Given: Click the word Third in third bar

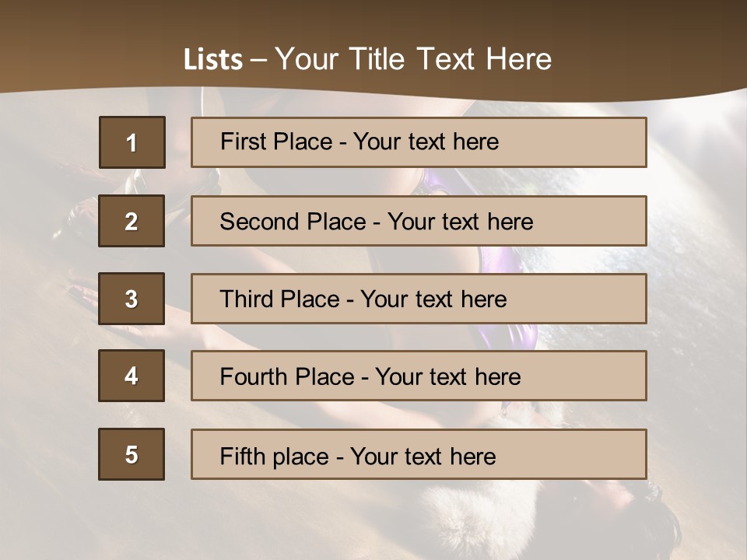Looking at the screenshot, I should pyautogui.click(x=247, y=299).
